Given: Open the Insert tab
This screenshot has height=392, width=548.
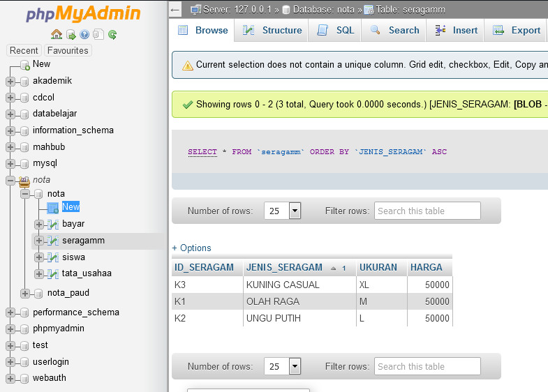Looking at the screenshot, I should 455,31.
